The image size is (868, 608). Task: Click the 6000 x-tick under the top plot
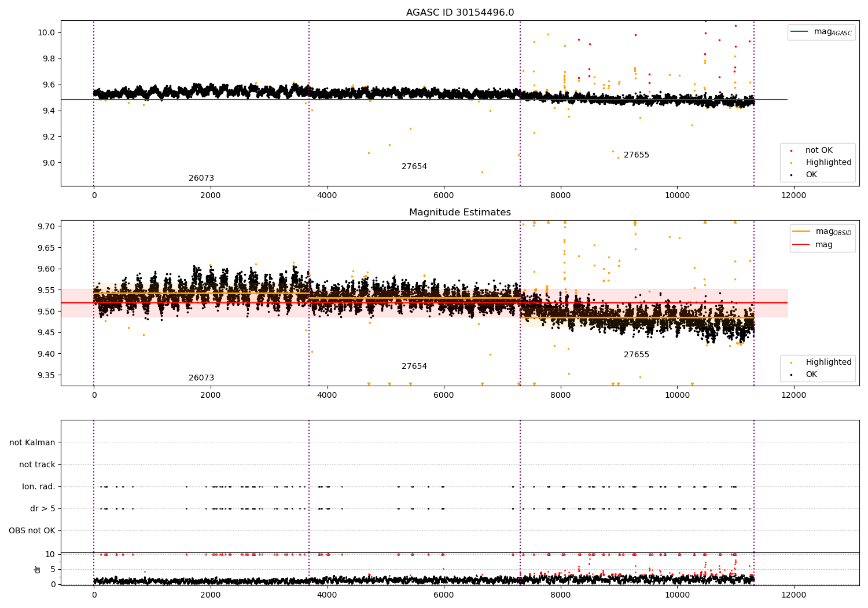pos(444,196)
